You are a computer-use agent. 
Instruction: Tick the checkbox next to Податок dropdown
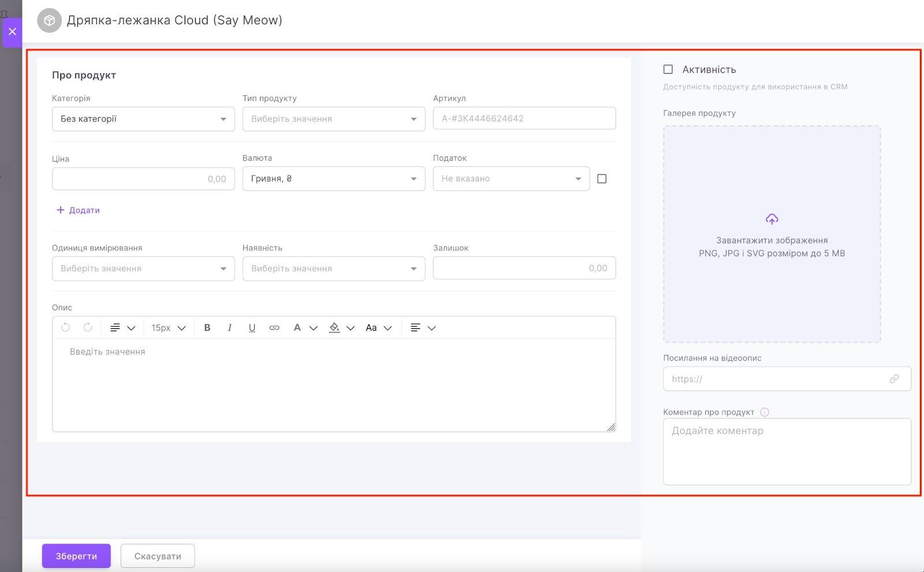(x=602, y=179)
